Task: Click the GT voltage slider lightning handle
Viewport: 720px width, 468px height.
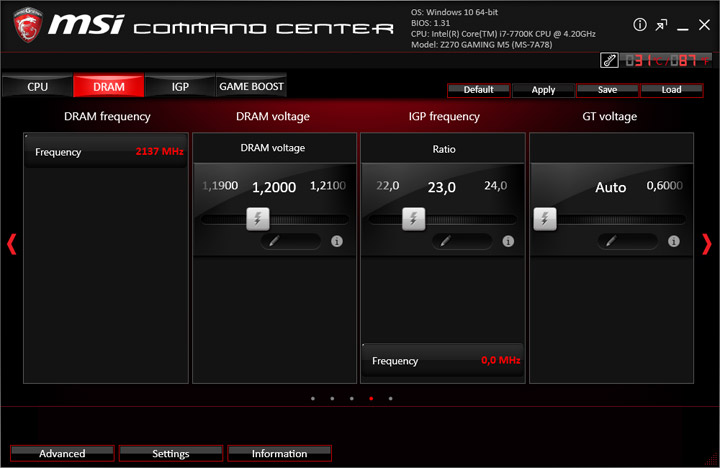Action: pos(545,219)
